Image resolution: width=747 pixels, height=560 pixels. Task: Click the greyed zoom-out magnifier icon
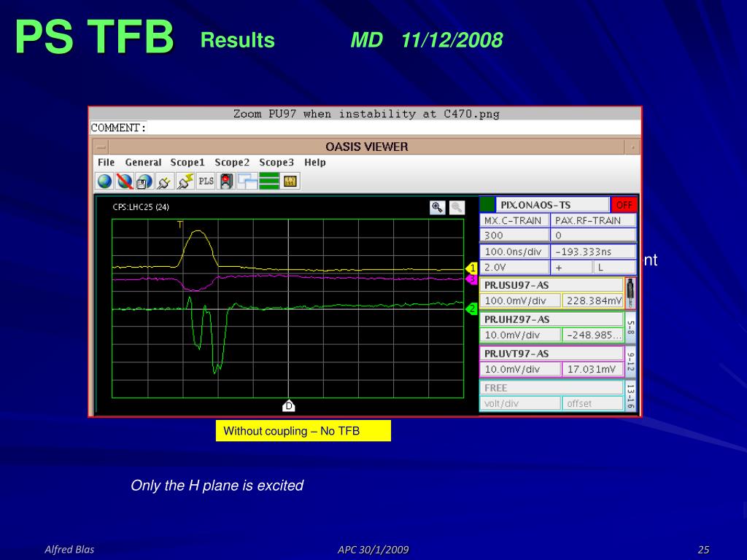click(x=457, y=208)
